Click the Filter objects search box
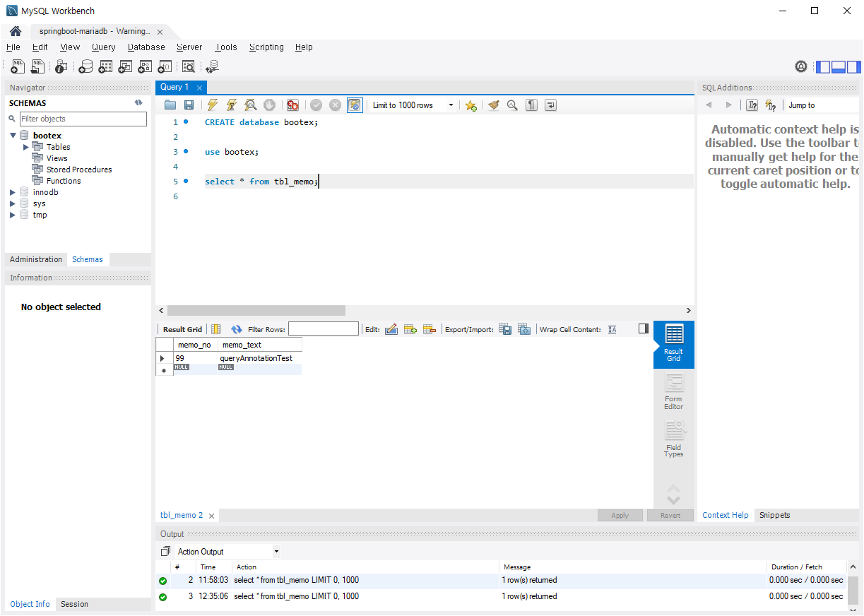The image size is (864, 616). [83, 119]
